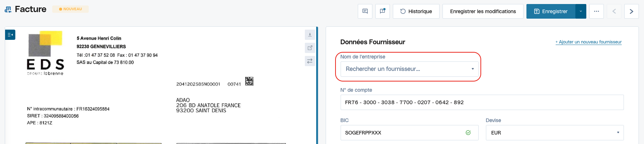Screen dimensions: 644x144
Task: Click the BIC input field
Action: (409, 133)
